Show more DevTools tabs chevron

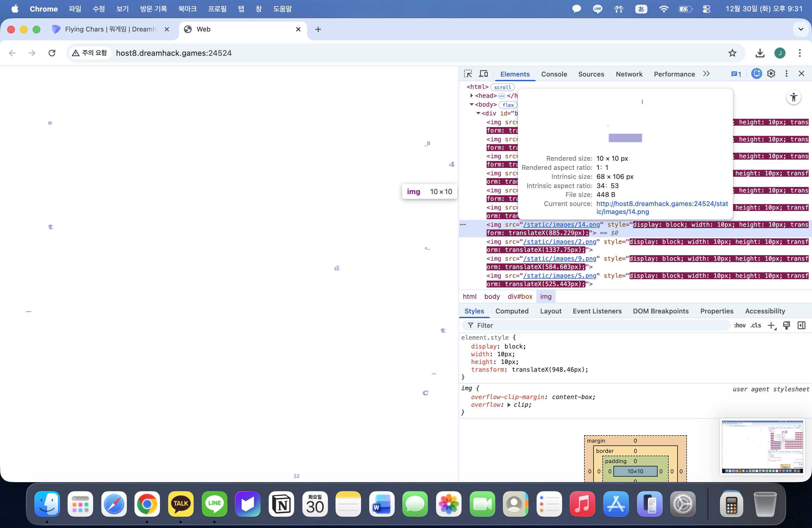pos(706,74)
